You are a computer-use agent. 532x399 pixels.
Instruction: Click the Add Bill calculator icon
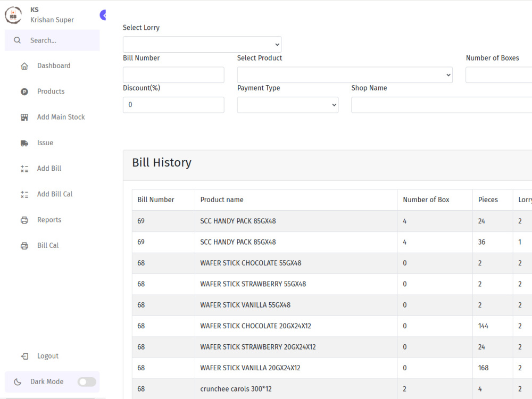(24, 169)
